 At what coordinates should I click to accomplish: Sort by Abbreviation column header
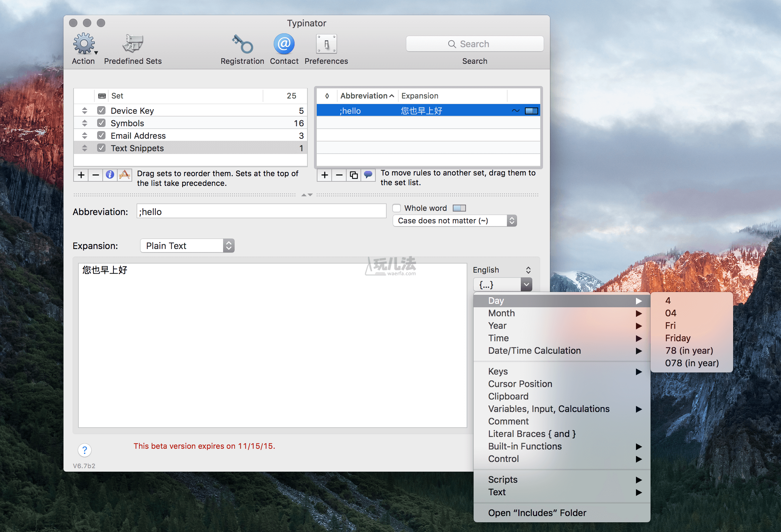click(367, 96)
